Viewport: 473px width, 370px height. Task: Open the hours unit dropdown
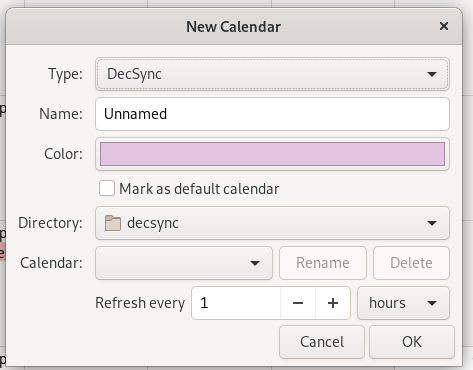point(403,303)
